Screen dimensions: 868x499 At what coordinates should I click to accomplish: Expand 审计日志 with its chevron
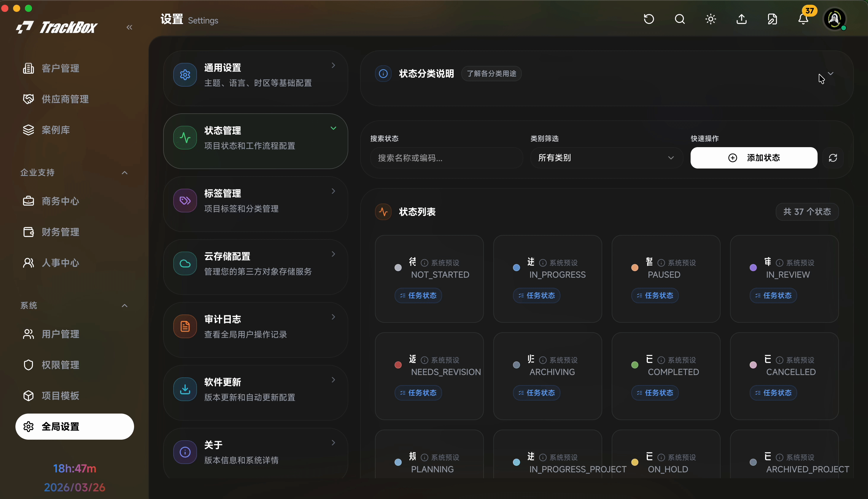tap(333, 317)
